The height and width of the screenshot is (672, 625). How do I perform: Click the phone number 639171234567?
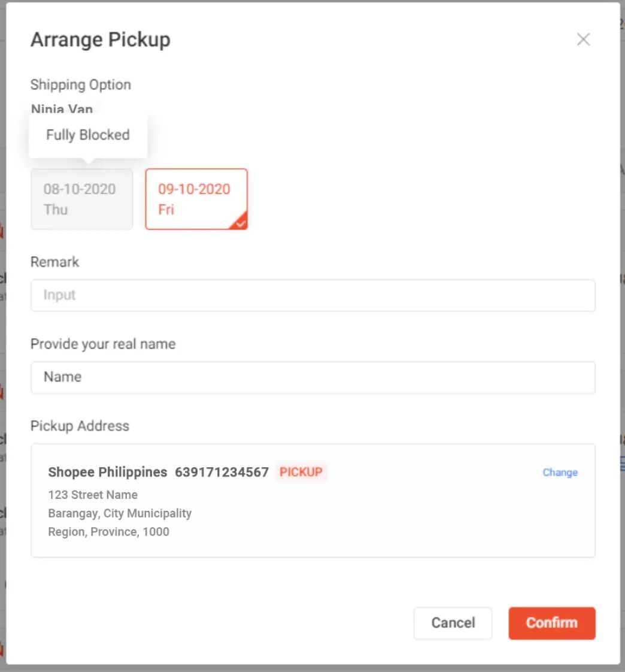pyautogui.click(x=222, y=472)
